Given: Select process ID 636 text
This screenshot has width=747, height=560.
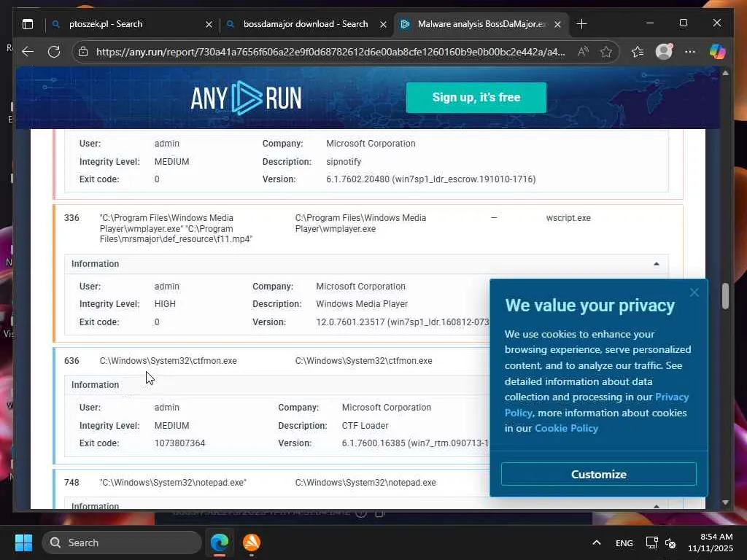Looking at the screenshot, I should point(71,361).
